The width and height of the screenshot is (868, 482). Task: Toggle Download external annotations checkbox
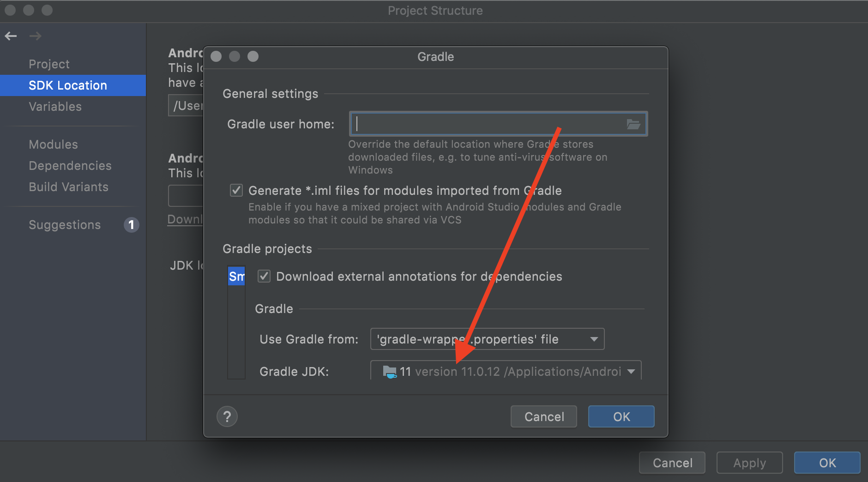[264, 276]
